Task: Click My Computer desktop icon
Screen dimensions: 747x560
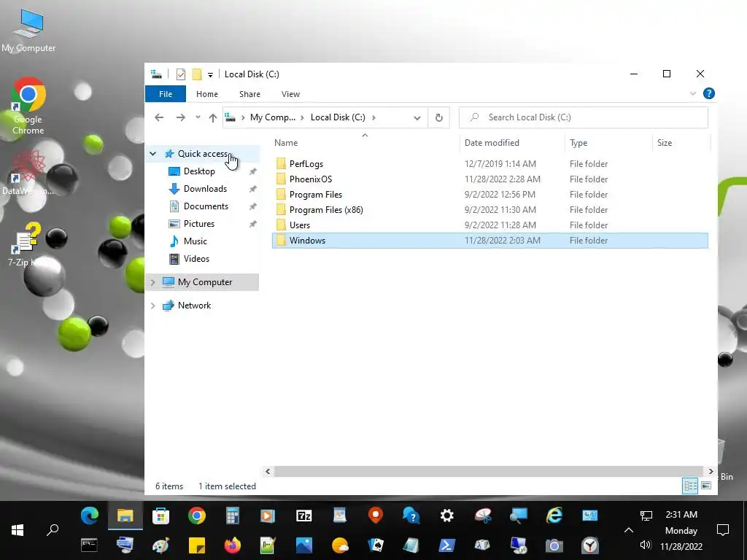Action: (28, 31)
